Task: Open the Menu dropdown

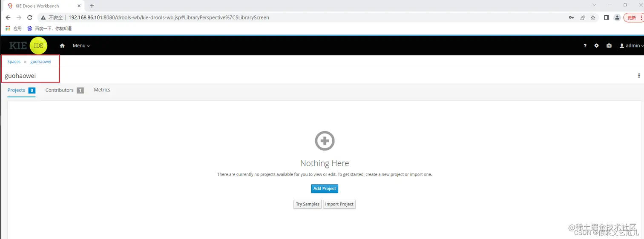Action: coord(81,46)
